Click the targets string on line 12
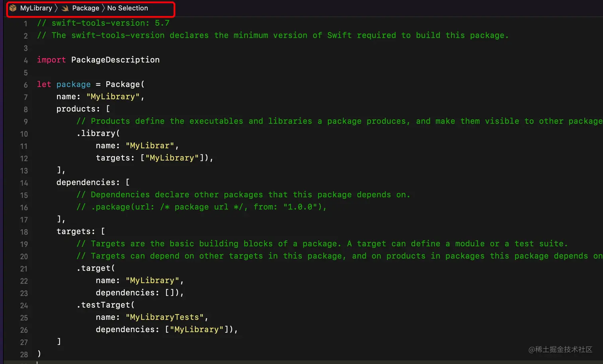Screen dimensions: 603x364 pyautogui.click(x=172, y=158)
